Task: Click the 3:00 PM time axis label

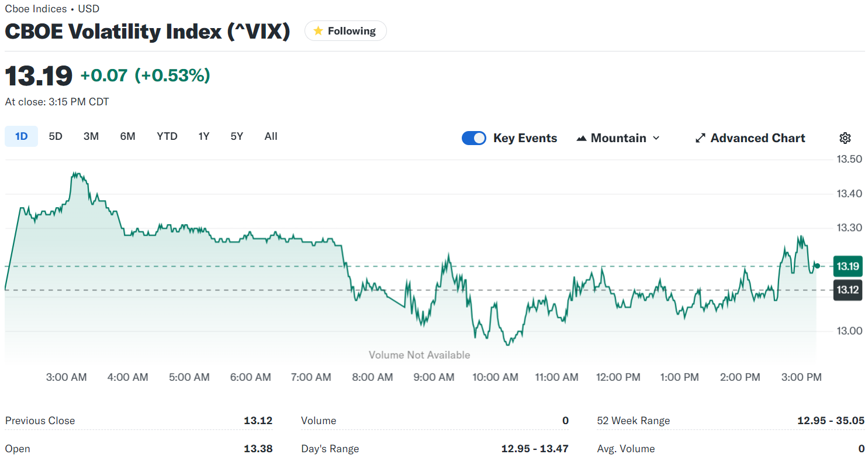Action: 802,377
